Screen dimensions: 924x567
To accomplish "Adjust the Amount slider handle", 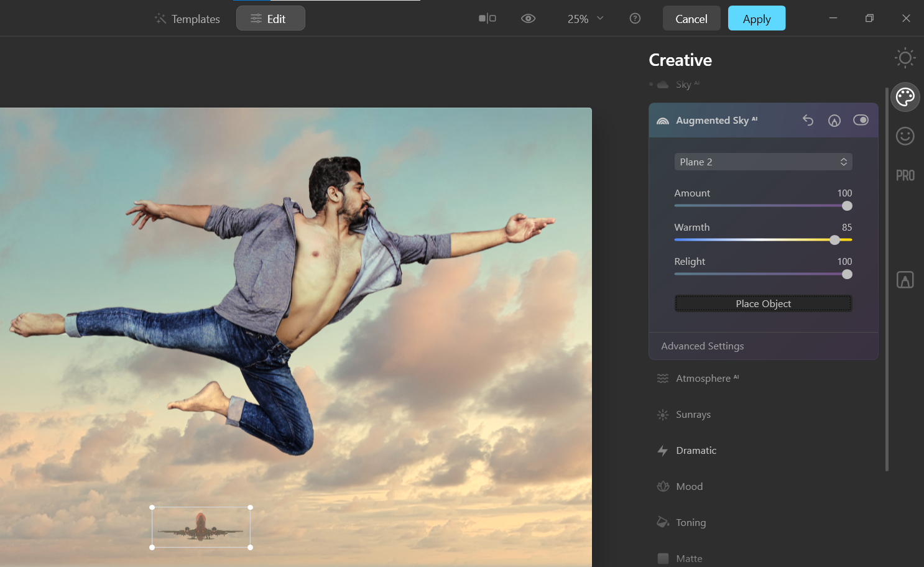I will point(847,206).
